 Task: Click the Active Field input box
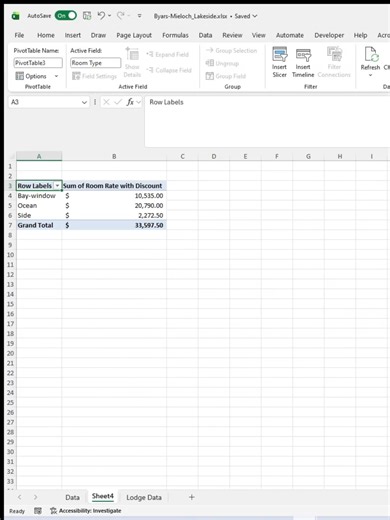(x=95, y=63)
